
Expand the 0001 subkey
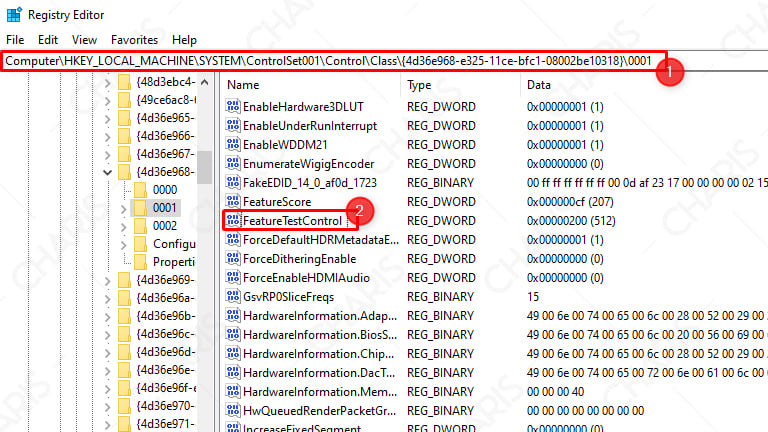[x=123, y=210]
